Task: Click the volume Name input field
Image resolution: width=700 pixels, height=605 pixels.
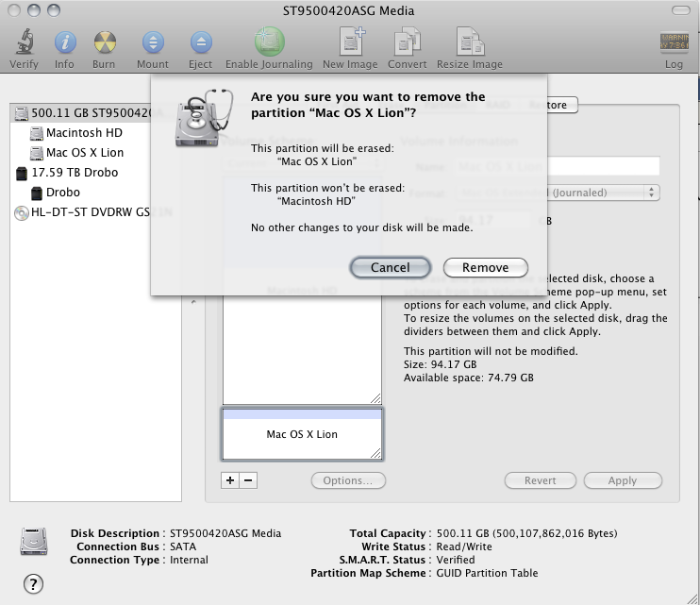Action: point(557,166)
